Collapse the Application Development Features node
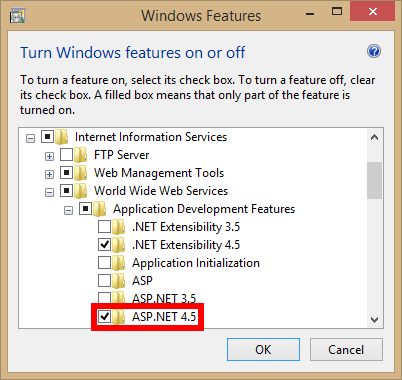Image resolution: width=402 pixels, height=380 pixels. [68, 210]
